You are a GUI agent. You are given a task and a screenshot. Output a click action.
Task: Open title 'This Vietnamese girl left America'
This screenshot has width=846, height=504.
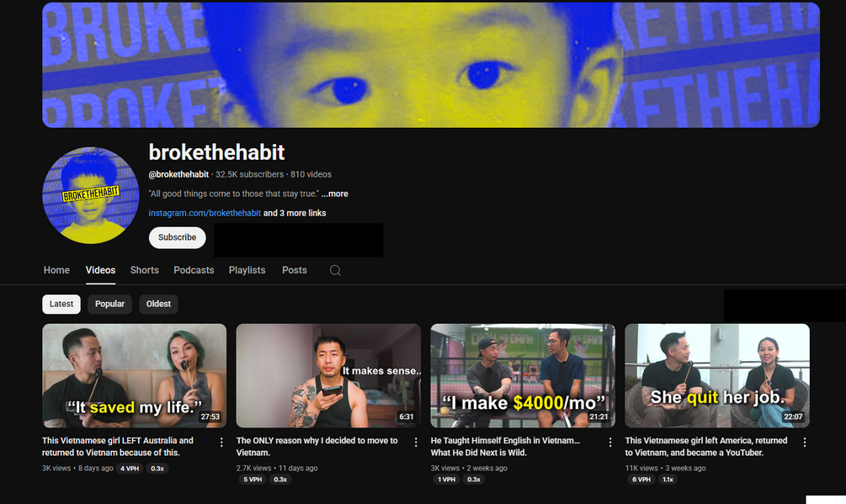pyautogui.click(x=705, y=446)
